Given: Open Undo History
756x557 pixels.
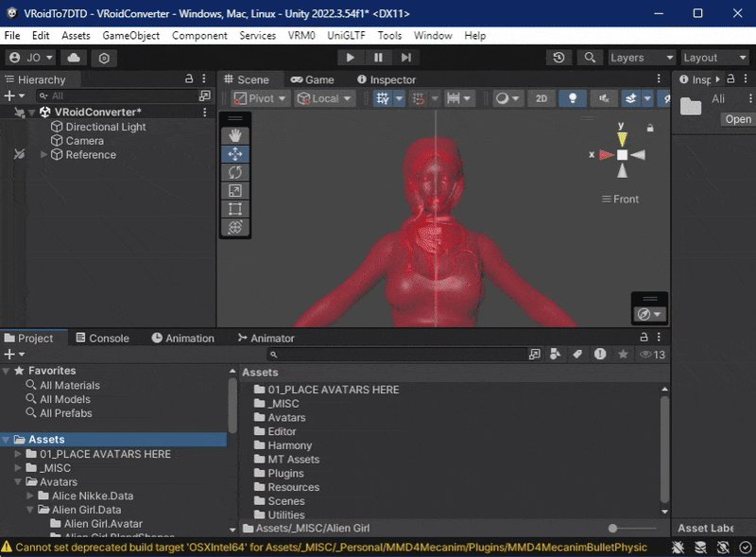Looking at the screenshot, I should (558, 58).
